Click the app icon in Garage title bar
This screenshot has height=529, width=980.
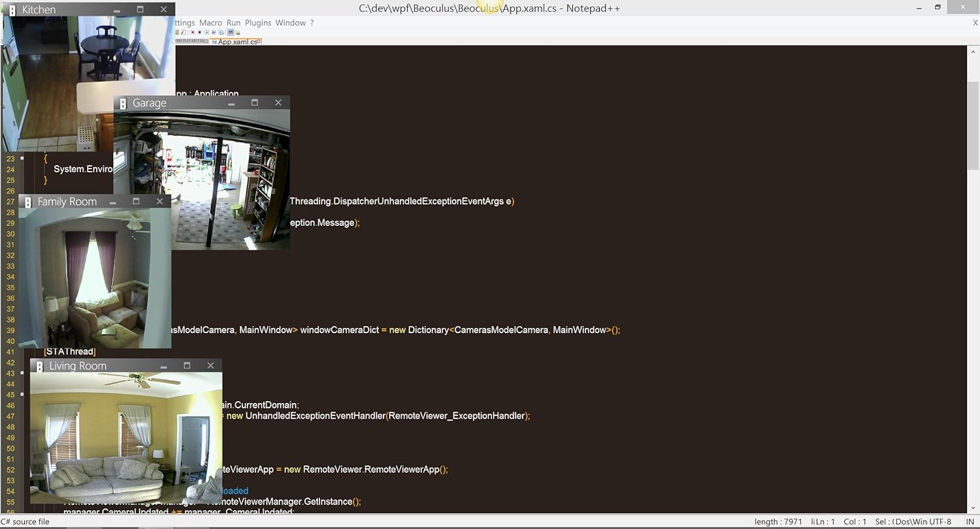(x=123, y=103)
